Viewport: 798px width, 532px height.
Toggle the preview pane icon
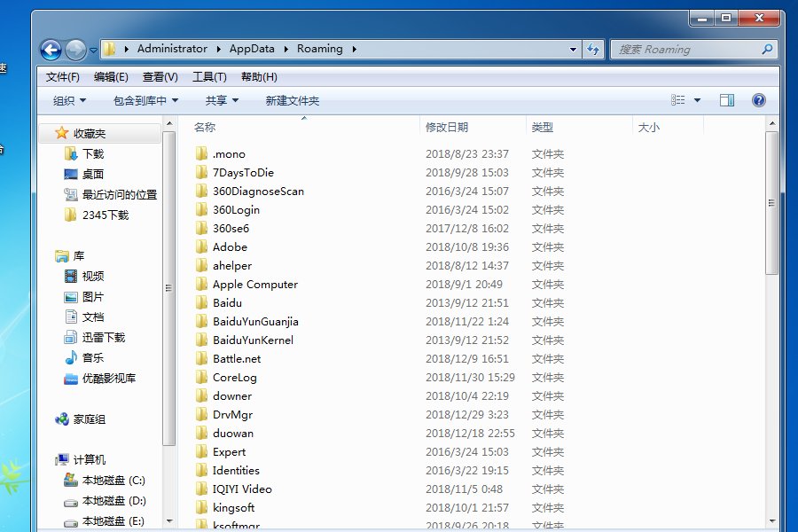click(x=727, y=101)
